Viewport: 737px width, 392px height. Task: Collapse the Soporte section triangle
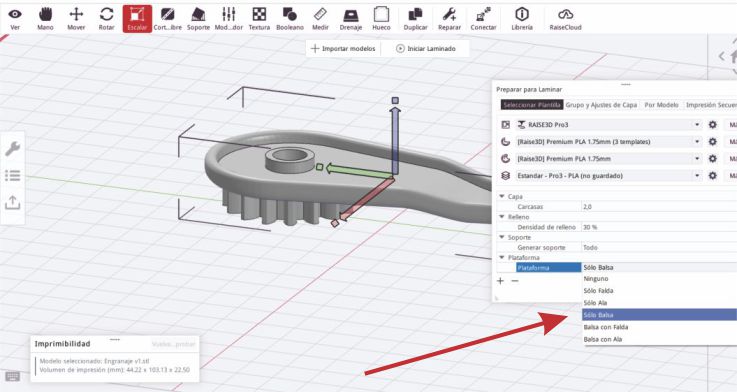click(502, 237)
